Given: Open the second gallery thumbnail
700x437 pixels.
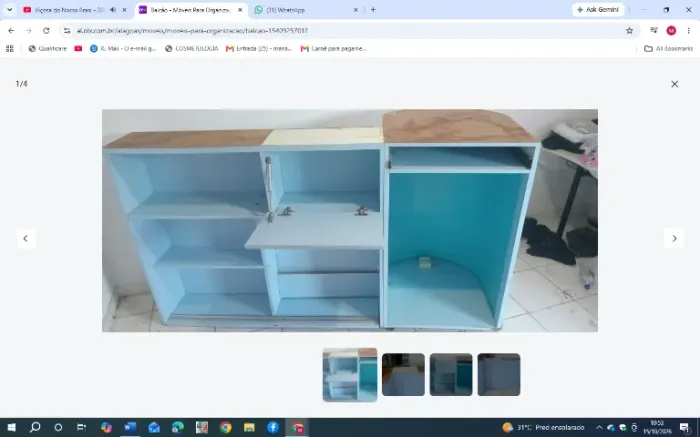Looking at the screenshot, I should pyautogui.click(x=403, y=375).
